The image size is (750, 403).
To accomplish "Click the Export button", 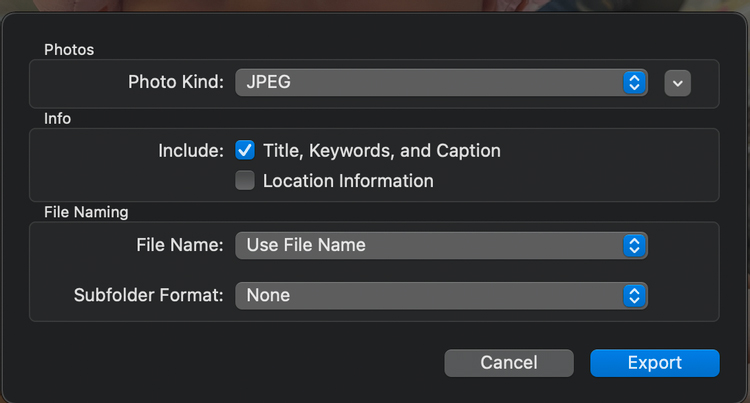I will [655, 363].
